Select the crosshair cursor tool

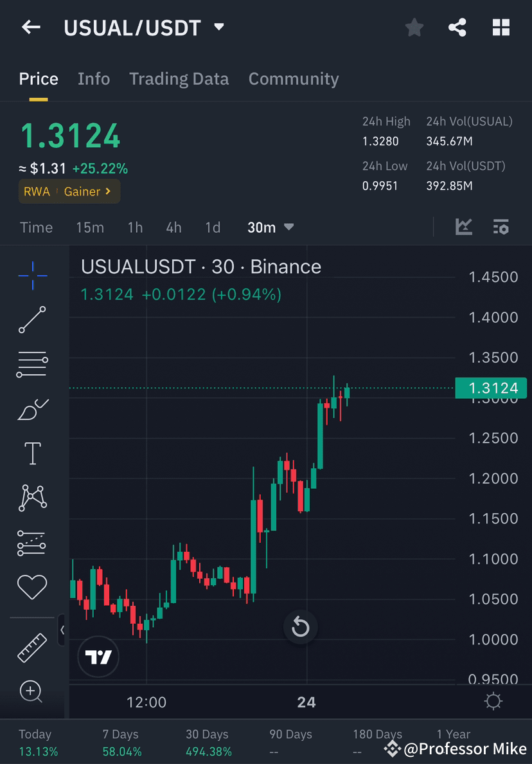[32, 275]
